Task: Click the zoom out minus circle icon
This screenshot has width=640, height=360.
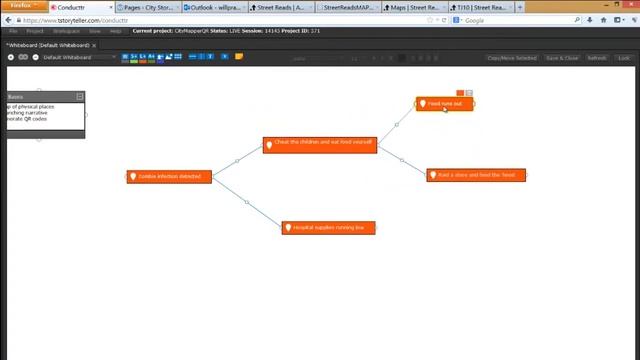Action: [x=36, y=57]
